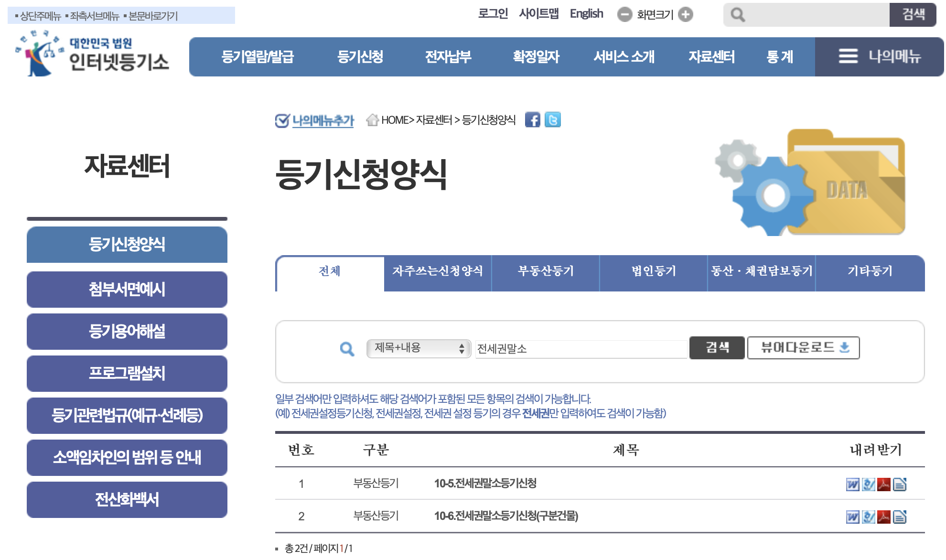Image resolution: width=946 pixels, height=560 pixels.
Task: Switch to the 부동산등기 tab
Action: [545, 271]
